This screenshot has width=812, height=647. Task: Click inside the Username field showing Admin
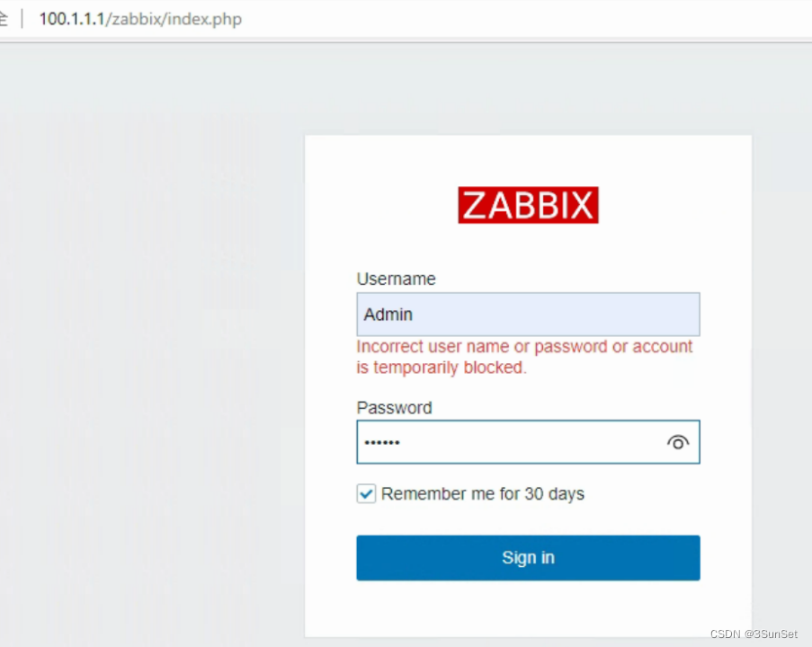528,314
